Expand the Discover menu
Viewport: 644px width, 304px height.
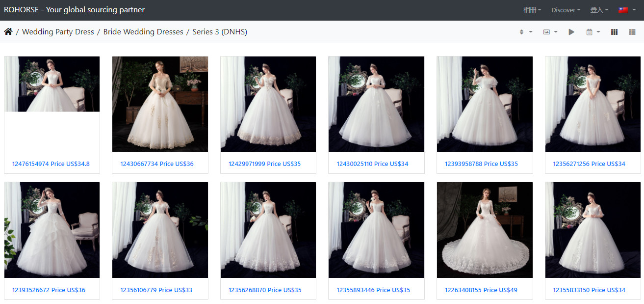coord(566,10)
